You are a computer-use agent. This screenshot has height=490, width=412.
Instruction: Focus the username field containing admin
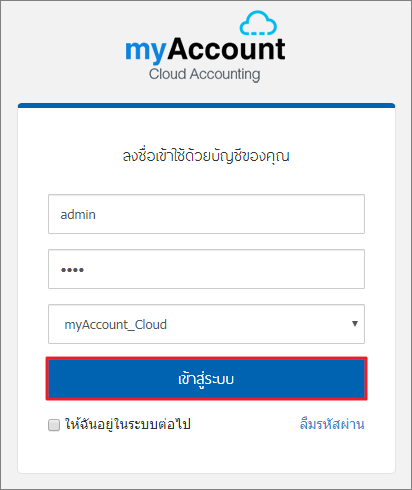click(x=206, y=214)
